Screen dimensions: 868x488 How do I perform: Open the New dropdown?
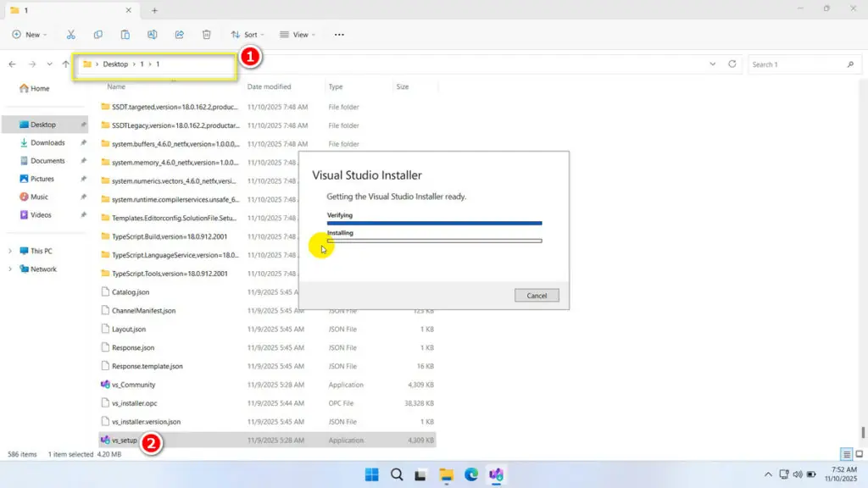(29, 34)
